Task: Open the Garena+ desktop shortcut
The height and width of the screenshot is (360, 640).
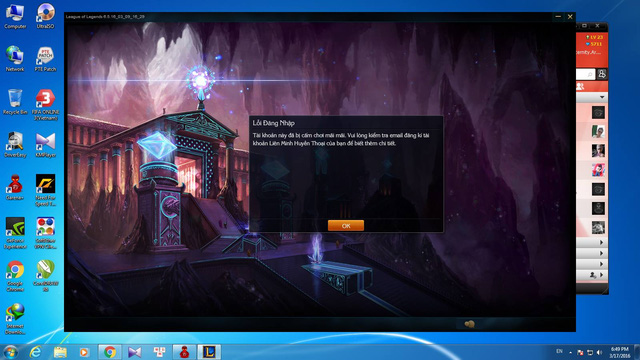Action: pos(15,188)
